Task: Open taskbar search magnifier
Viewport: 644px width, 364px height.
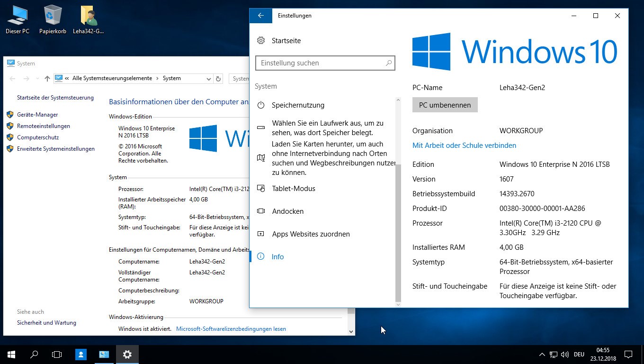Action: click(34, 355)
